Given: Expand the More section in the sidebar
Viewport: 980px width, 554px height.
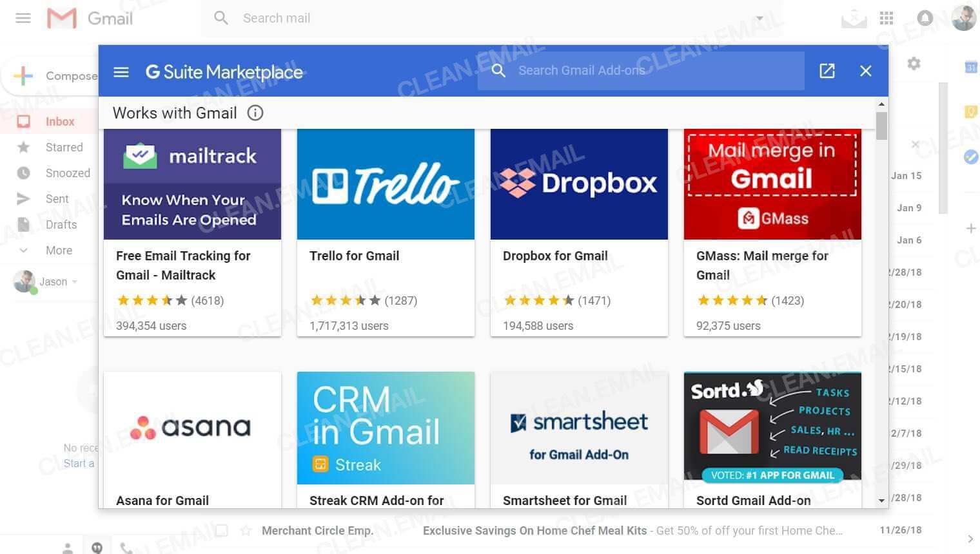Looking at the screenshot, I should 59,250.
